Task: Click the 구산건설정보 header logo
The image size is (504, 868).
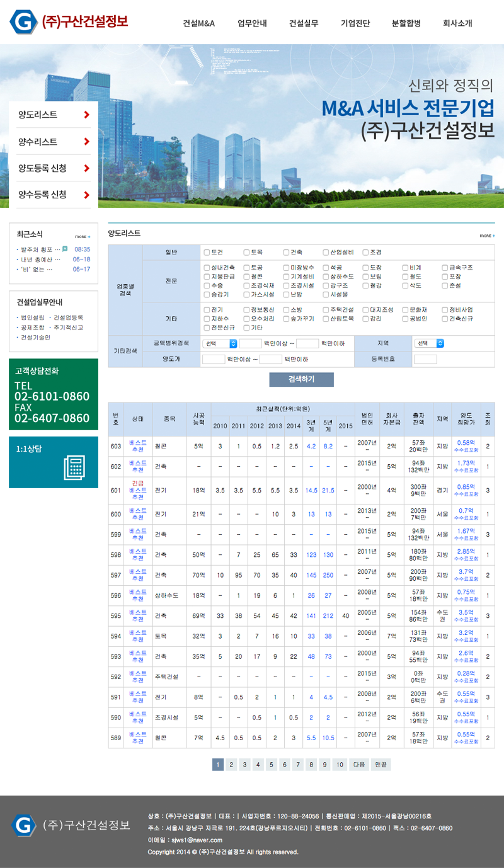Action: click(x=69, y=23)
